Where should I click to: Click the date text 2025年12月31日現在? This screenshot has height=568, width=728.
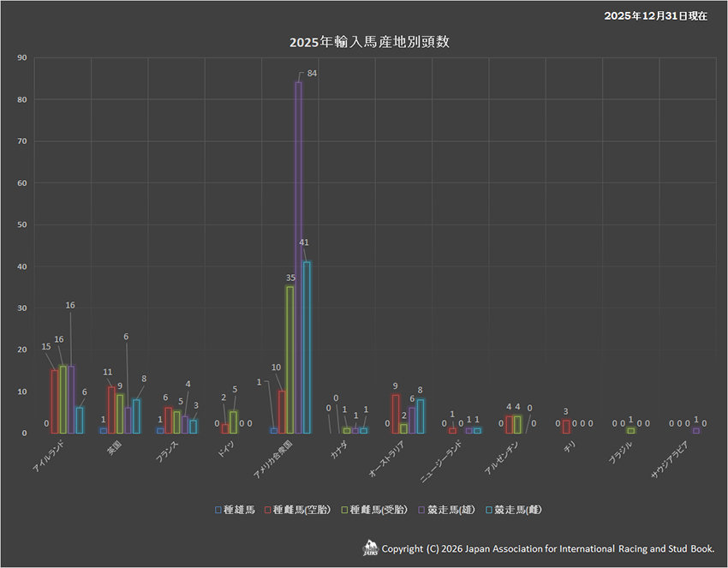click(x=655, y=16)
